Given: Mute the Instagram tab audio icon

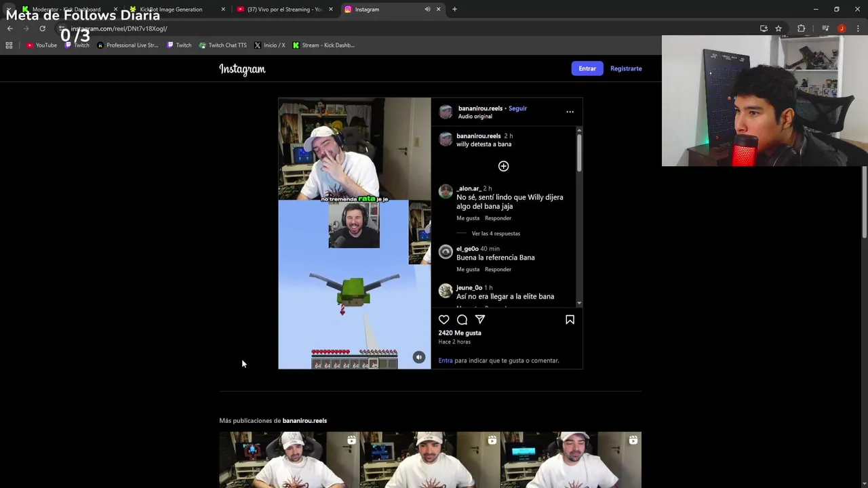Looking at the screenshot, I should (x=427, y=9).
